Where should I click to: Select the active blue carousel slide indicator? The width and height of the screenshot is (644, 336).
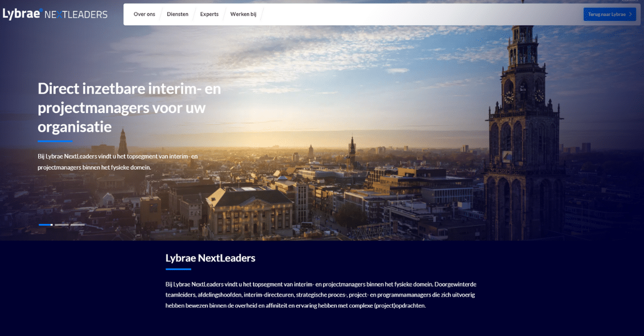[x=45, y=225]
